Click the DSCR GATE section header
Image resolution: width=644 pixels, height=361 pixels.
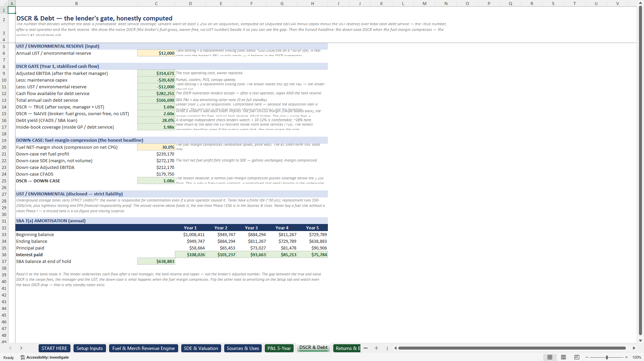click(171, 66)
